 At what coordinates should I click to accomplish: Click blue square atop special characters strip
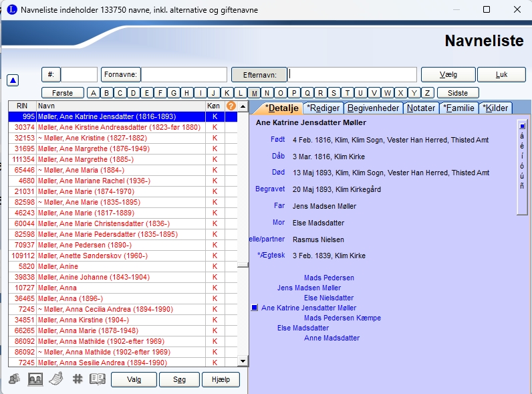tap(522, 126)
